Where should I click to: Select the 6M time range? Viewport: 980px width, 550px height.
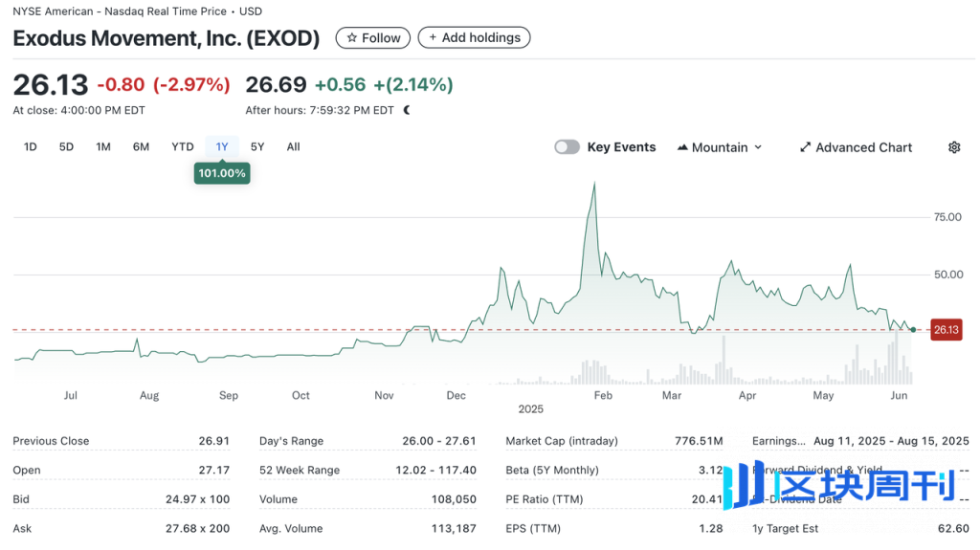(141, 147)
